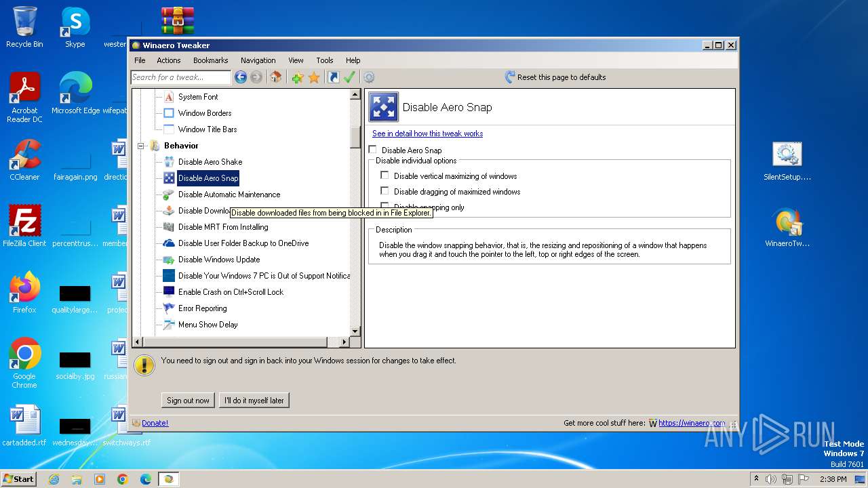Open the Home page via house icon

(x=275, y=77)
